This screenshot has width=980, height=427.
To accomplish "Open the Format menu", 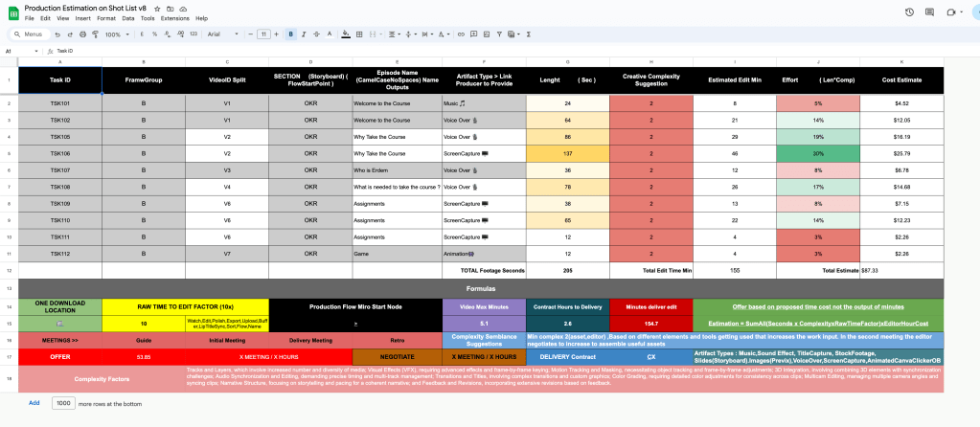I will tap(106, 19).
